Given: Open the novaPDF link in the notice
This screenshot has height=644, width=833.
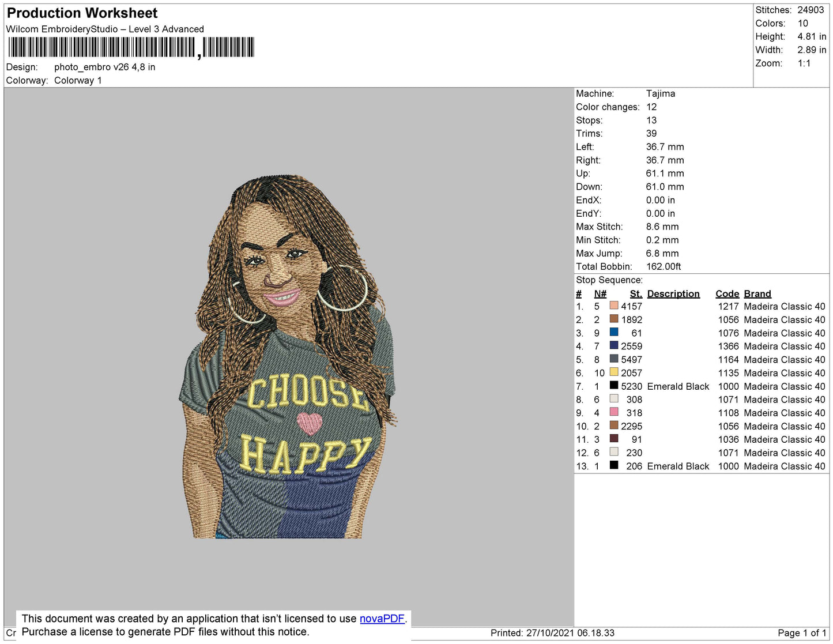Looking at the screenshot, I should tap(382, 619).
